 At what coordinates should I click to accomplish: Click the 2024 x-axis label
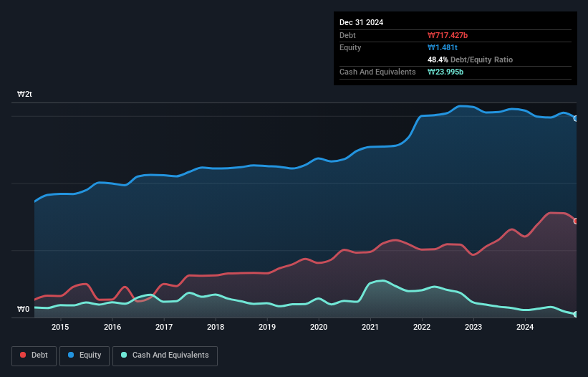coord(525,327)
